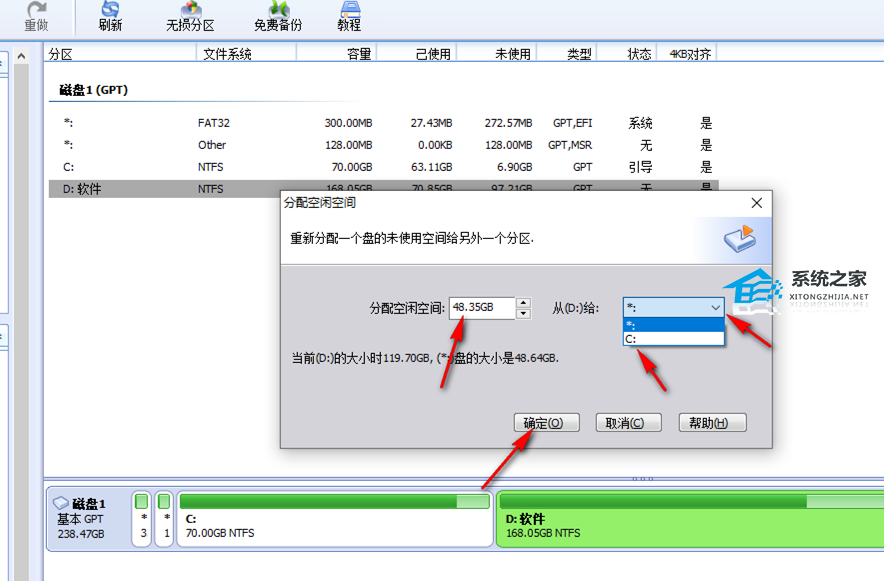Select the C: NTFS partition row
This screenshot has height=581, width=884.
[x=383, y=167]
